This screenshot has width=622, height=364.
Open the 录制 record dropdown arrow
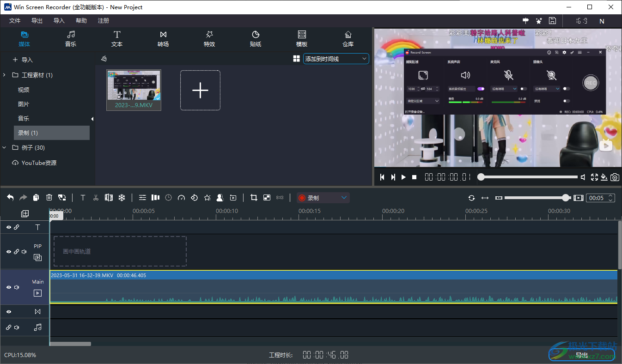tap(344, 198)
